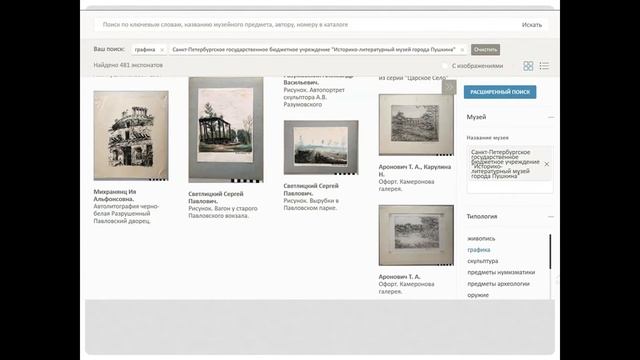
Task: Select 'предметы нумизматики' typology filter
Action: pyautogui.click(x=501, y=272)
